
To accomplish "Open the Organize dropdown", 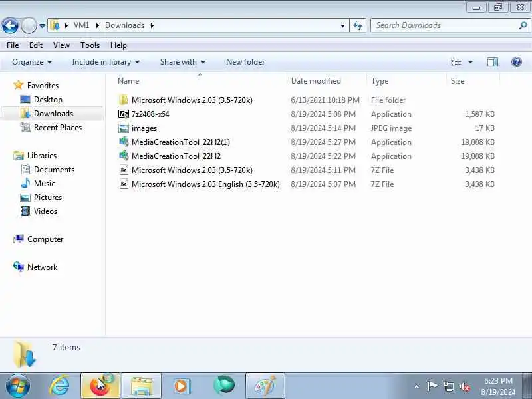I will pyautogui.click(x=32, y=62).
